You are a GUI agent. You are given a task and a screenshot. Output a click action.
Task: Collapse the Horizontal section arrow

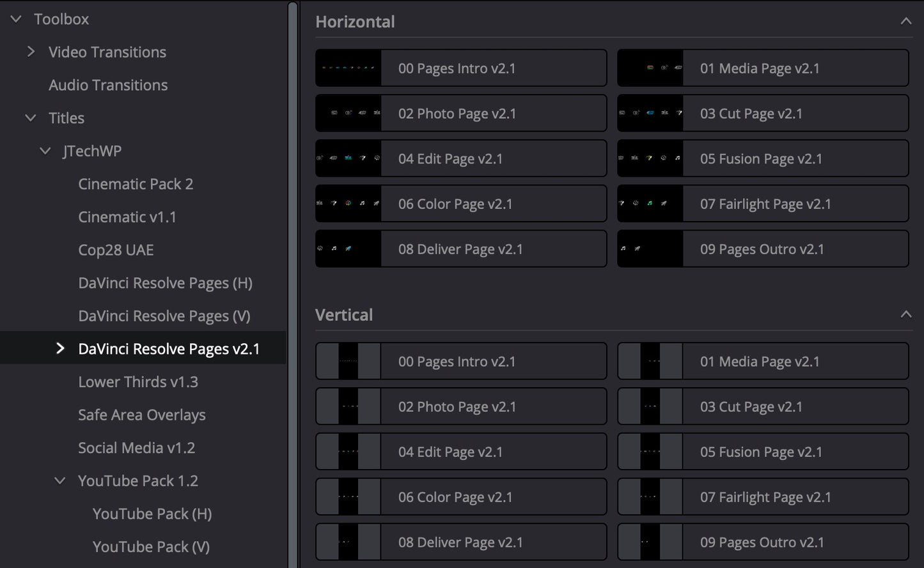point(905,21)
